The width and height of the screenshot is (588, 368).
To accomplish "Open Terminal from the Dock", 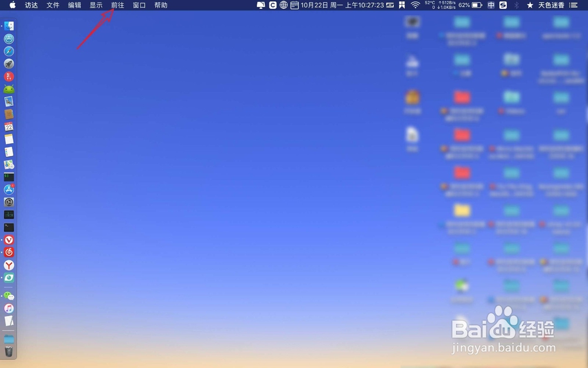I will point(9,177).
